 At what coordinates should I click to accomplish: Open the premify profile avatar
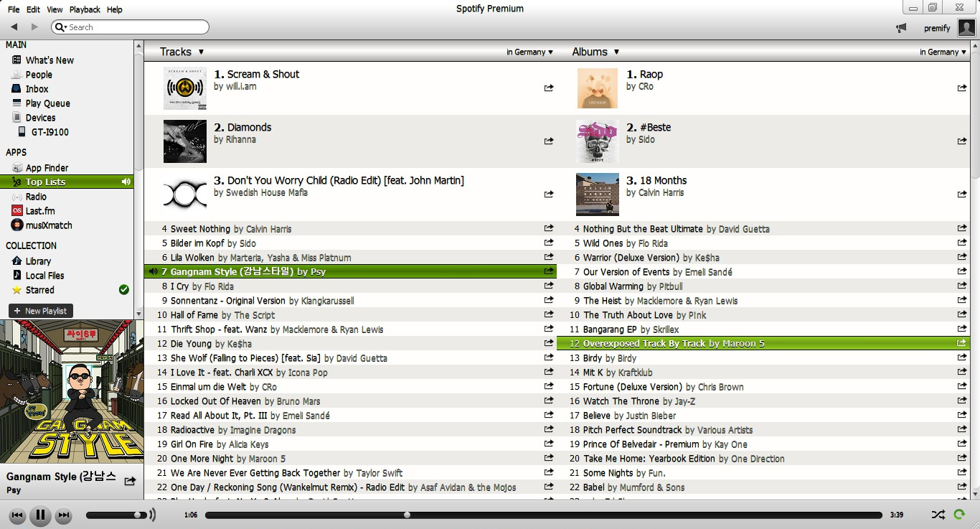(966, 28)
